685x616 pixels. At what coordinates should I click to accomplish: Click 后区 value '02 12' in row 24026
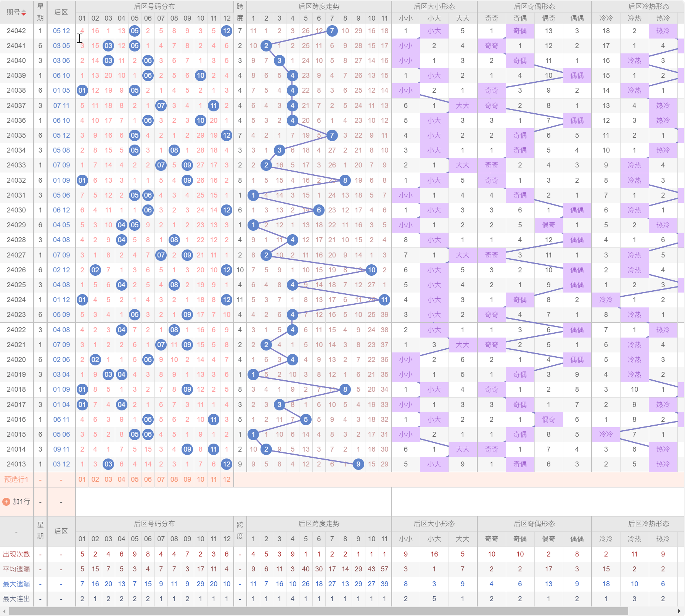(61, 270)
